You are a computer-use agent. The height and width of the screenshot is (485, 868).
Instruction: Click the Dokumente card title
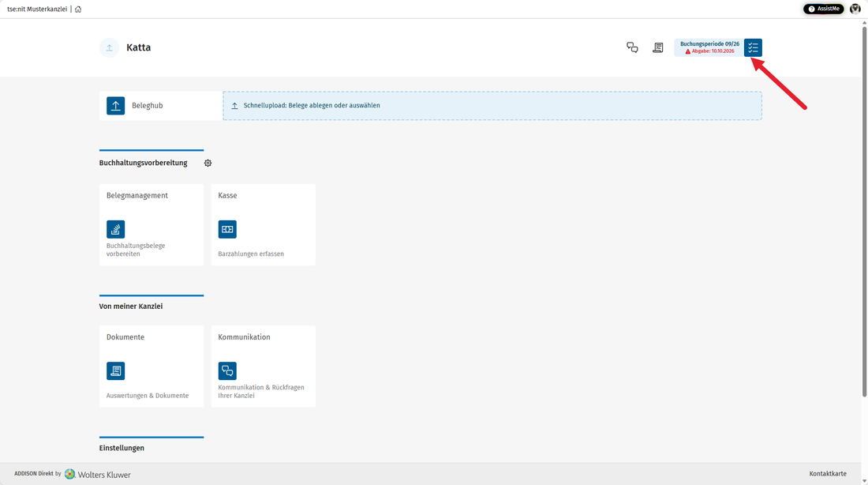point(125,337)
